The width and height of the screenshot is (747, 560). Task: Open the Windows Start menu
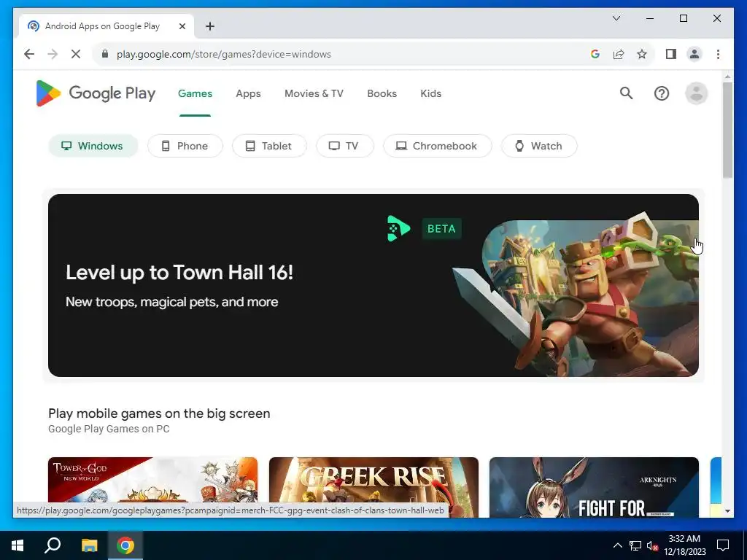click(x=18, y=545)
